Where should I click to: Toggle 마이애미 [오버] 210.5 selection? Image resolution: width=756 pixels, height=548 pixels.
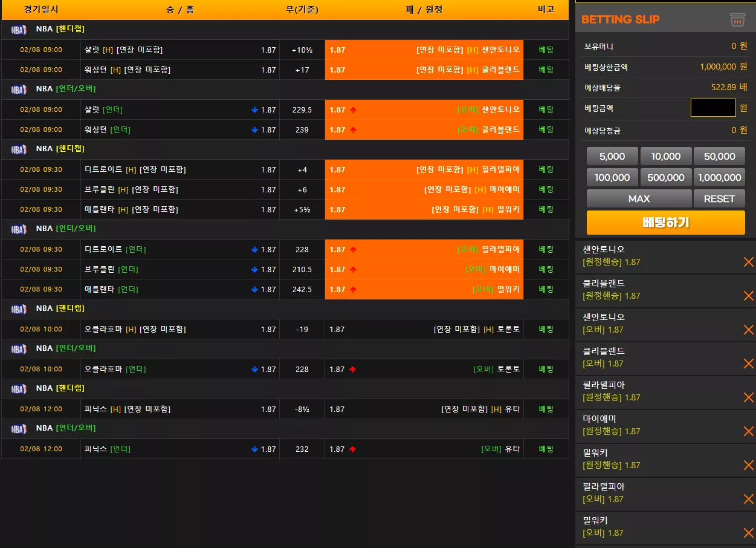pos(424,270)
